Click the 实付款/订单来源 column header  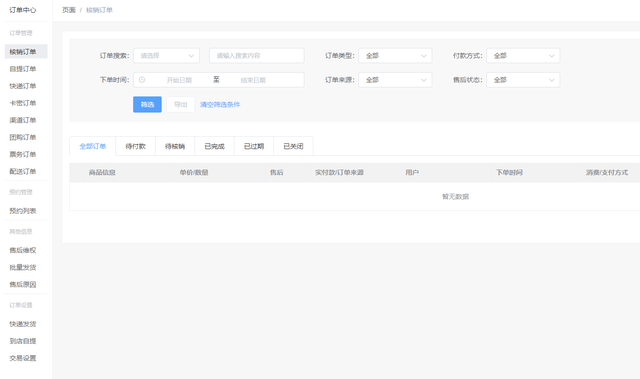point(339,173)
